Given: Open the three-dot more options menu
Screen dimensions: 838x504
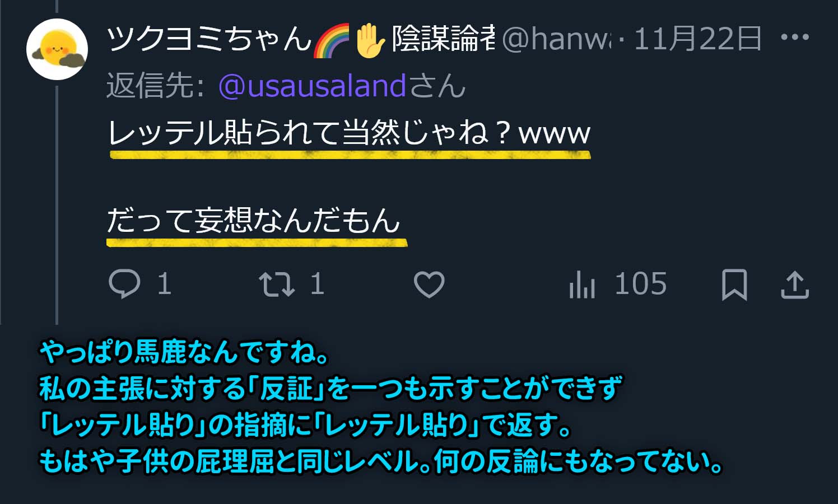Looking at the screenshot, I should pos(795,38).
